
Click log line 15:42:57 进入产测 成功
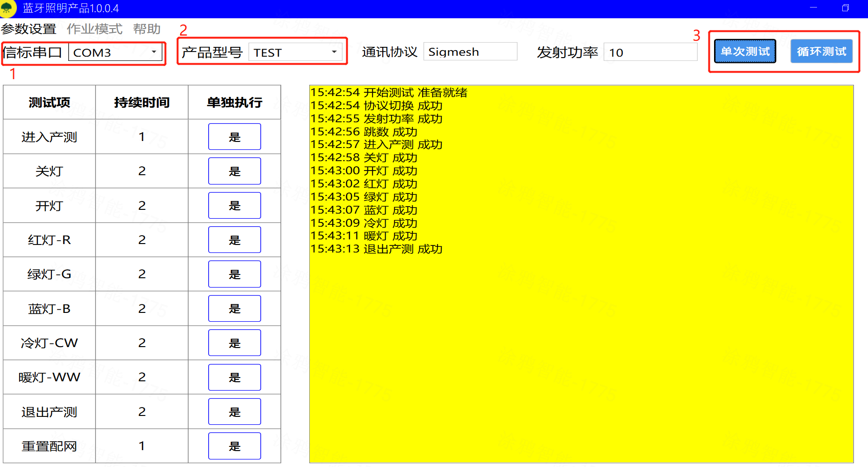(x=376, y=145)
